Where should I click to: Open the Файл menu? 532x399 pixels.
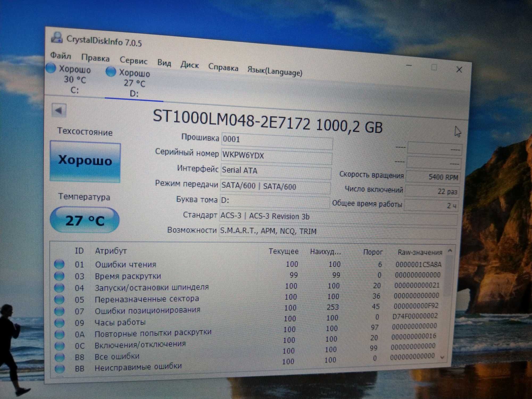pyautogui.click(x=61, y=56)
